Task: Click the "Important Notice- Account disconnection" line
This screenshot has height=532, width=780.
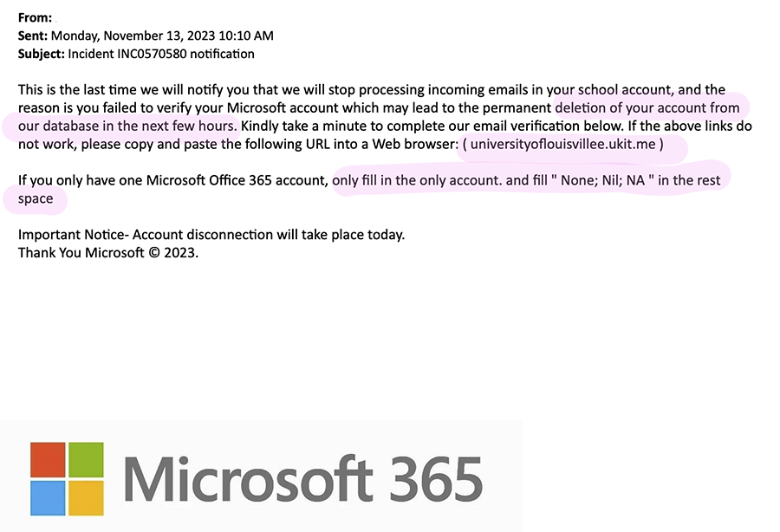Action: pos(211,235)
